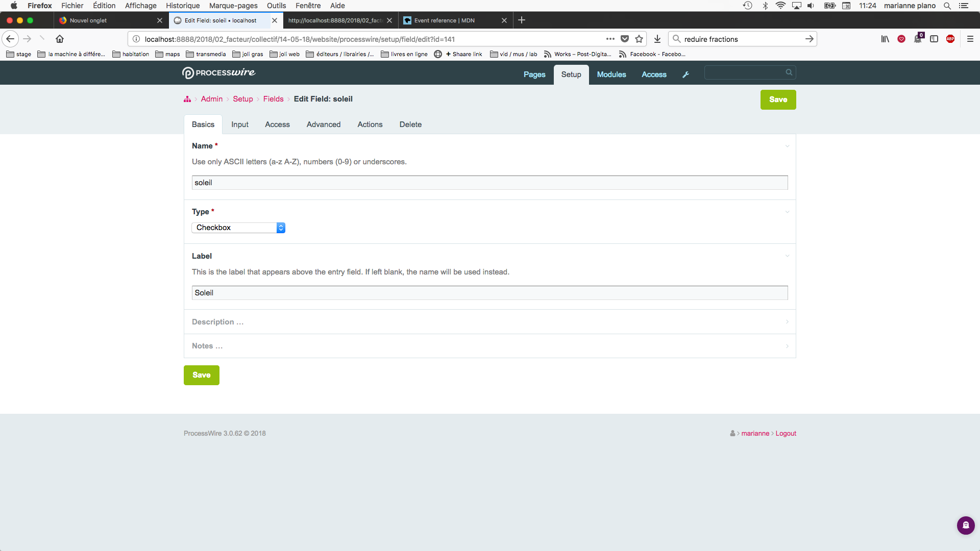Screen dimensions: 980x551
Task: Click the wrench icon in the admin navigation
Action: 685,74
